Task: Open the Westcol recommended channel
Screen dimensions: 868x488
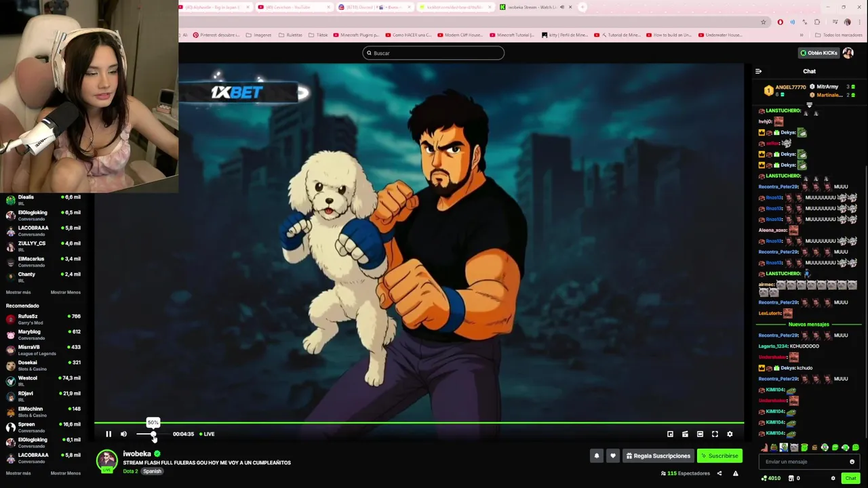Action: pyautogui.click(x=43, y=380)
